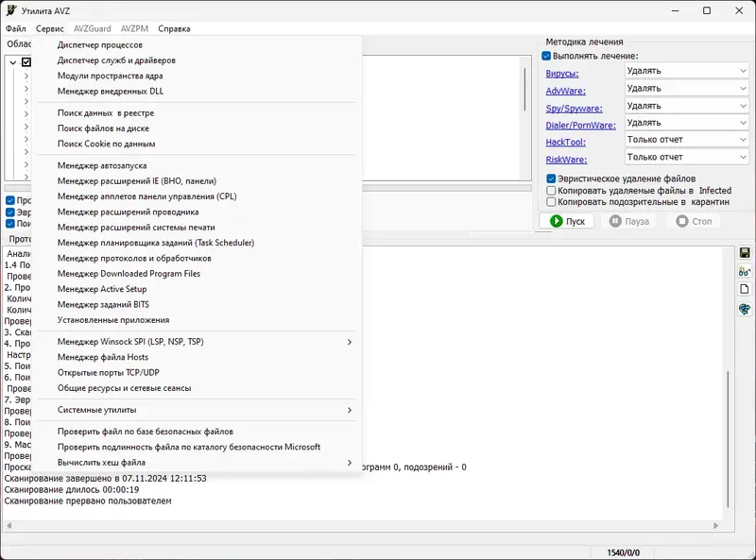The height and width of the screenshot is (560, 756).
Task: Click the grayed Стоп stop icon
Action: click(681, 221)
